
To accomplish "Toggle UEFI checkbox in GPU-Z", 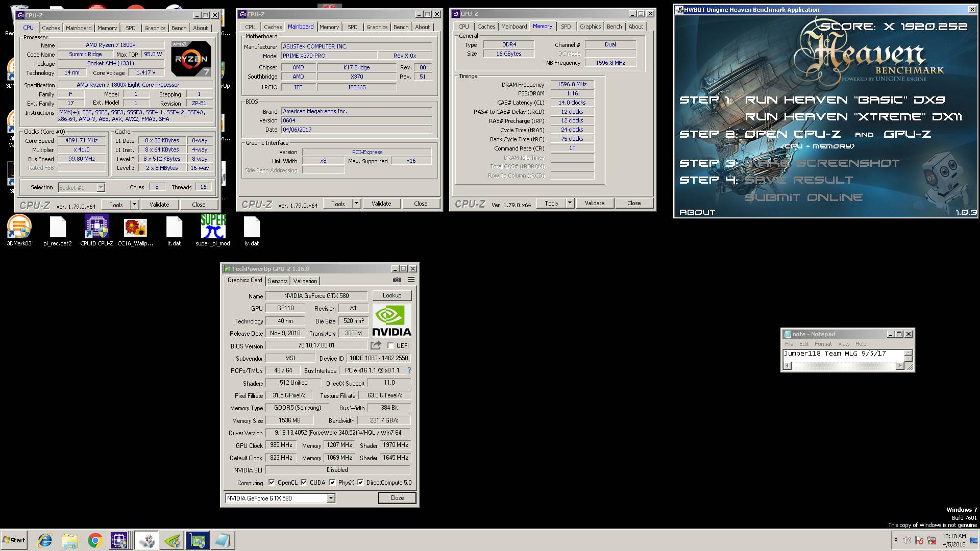I will click(x=390, y=346).
